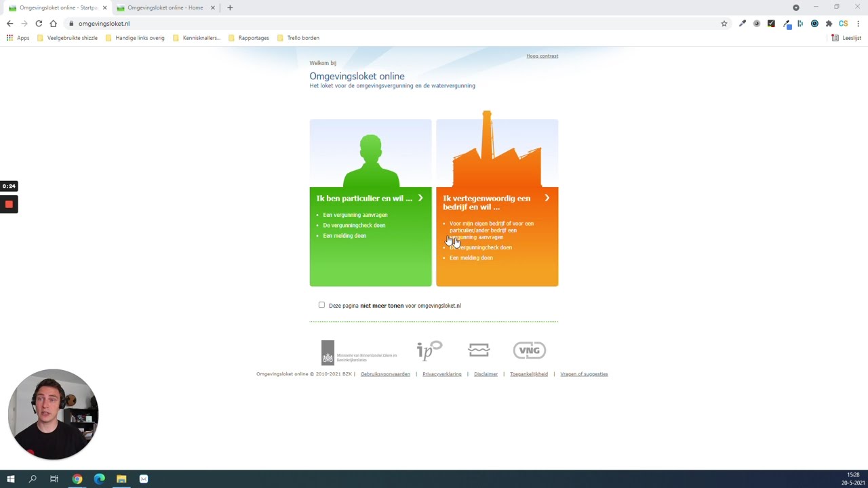The image size is (868, 488).
Task: Check 'Deze pagina niet meer tonen' checkbox
Action: click(321, 305)
